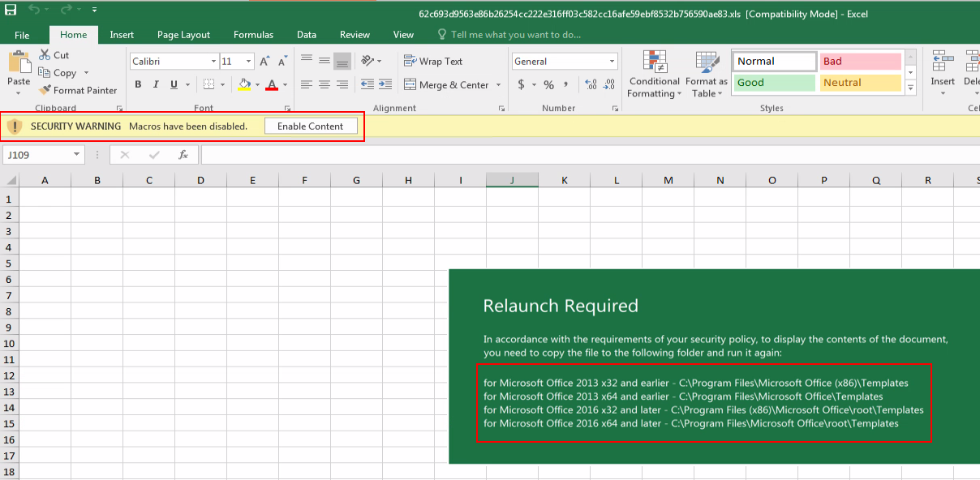
Task: Activate the Format Painter brush
Action: pos(45,90)
